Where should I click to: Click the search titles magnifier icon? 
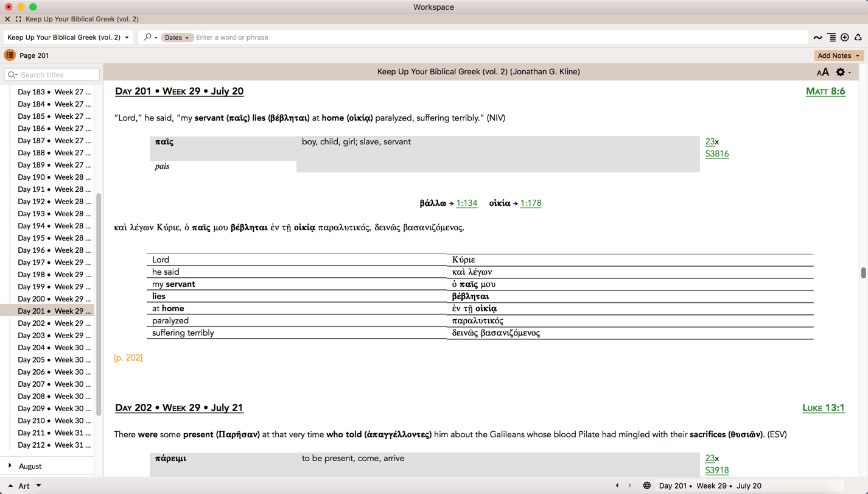[x=13, y=74]
